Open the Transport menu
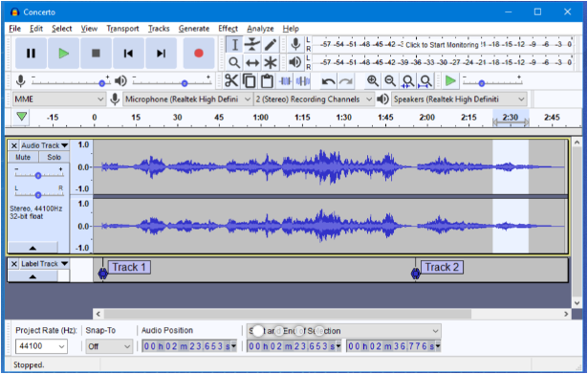Image resolution: width=588 pixels, height=374 pixels. coord(122,29)
